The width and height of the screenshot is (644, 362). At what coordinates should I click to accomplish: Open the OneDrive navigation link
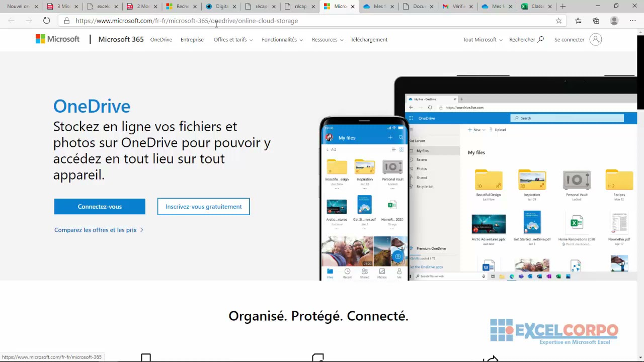(x=161, y=40)
